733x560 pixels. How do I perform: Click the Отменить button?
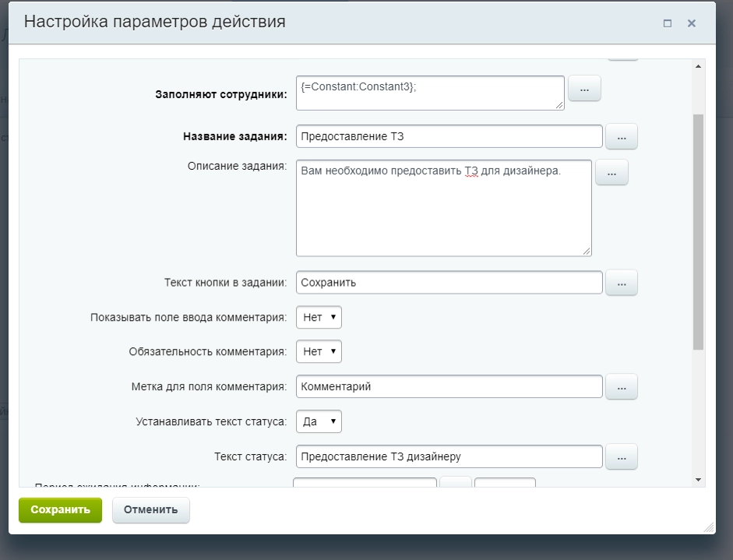pos(150,510)
